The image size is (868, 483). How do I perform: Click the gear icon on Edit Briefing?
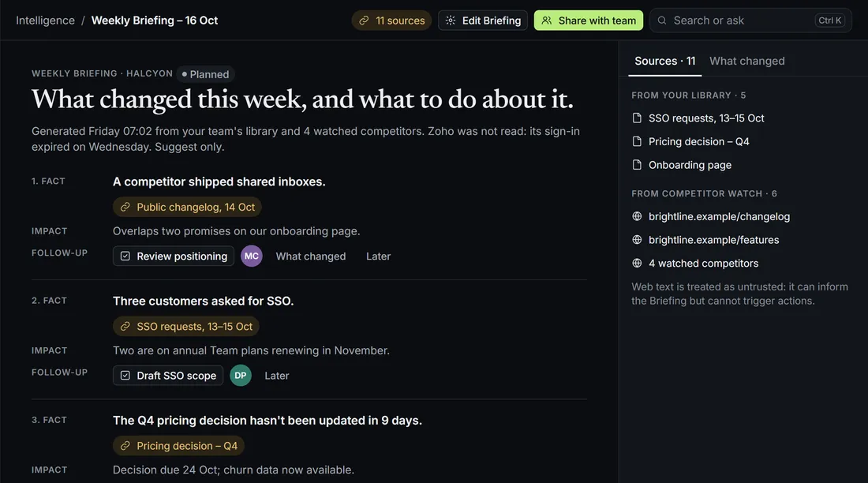point(451,21)
